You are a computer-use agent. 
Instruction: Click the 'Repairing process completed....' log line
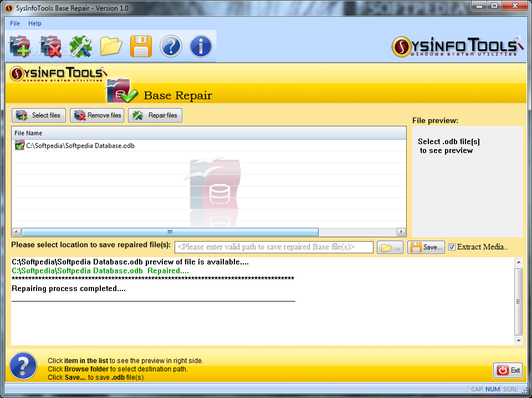point(69,288)
